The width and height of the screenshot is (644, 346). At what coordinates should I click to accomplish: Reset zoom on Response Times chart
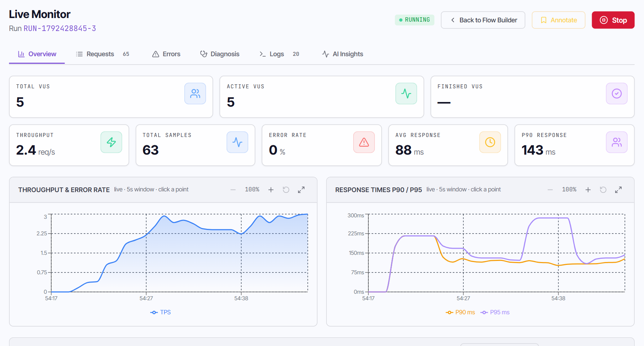tap(603, 190)
